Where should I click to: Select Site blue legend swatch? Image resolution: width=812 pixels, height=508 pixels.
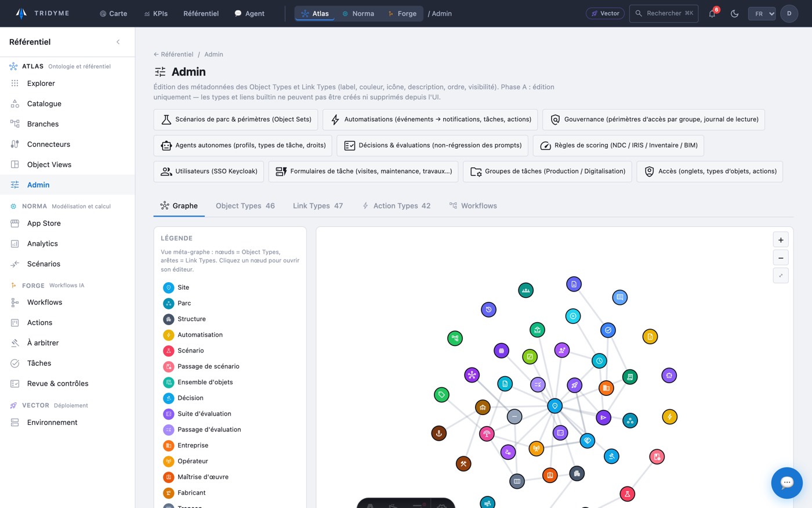pyautogui.click(x=168, y=287)
